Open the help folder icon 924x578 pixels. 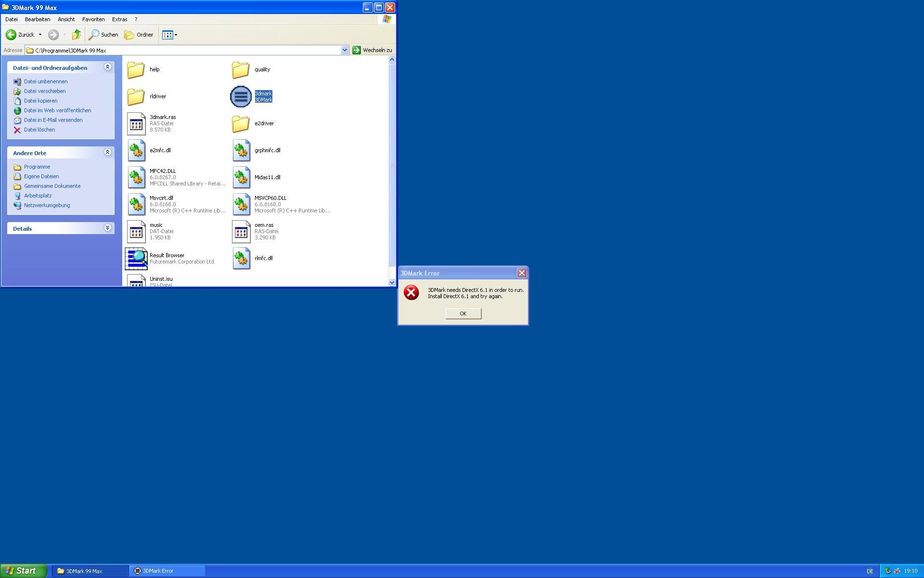(136, 70)
